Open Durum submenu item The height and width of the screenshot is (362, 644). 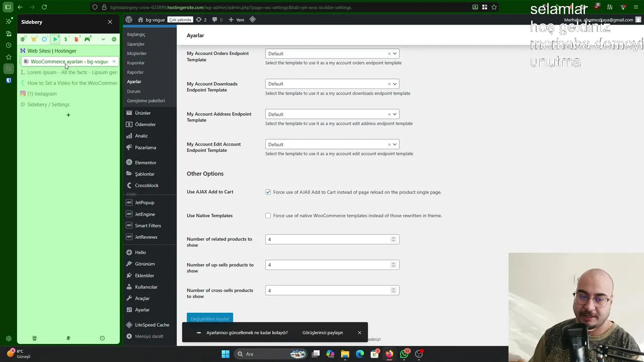(133, 92)
